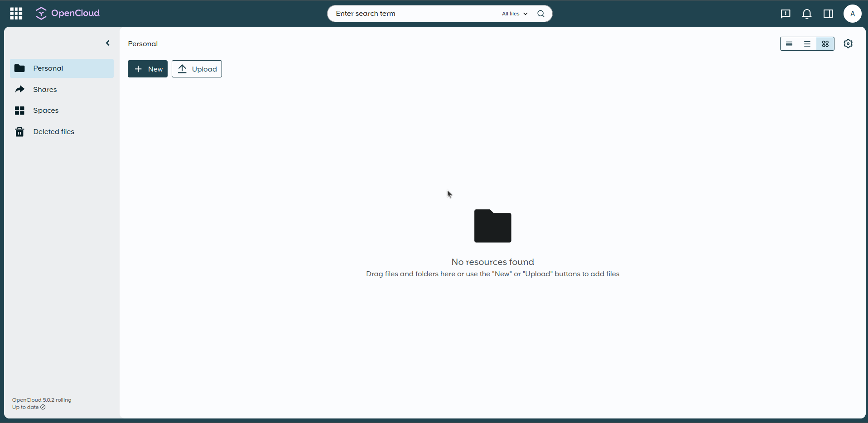Expand the All files search scope dropdown
The width and height of the screenshot is (868, 423).
click(515, 14)
